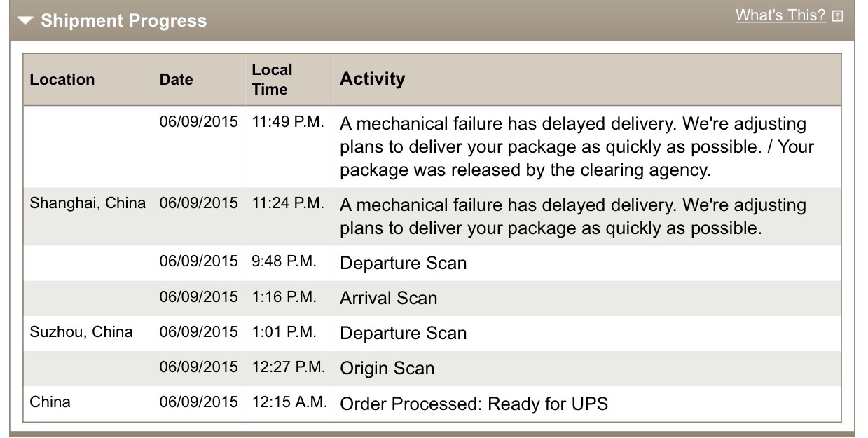The height and width of the screenshot is (438, 868).
Task: Click the Local Time column header
Action: click(x=272, y=79)
